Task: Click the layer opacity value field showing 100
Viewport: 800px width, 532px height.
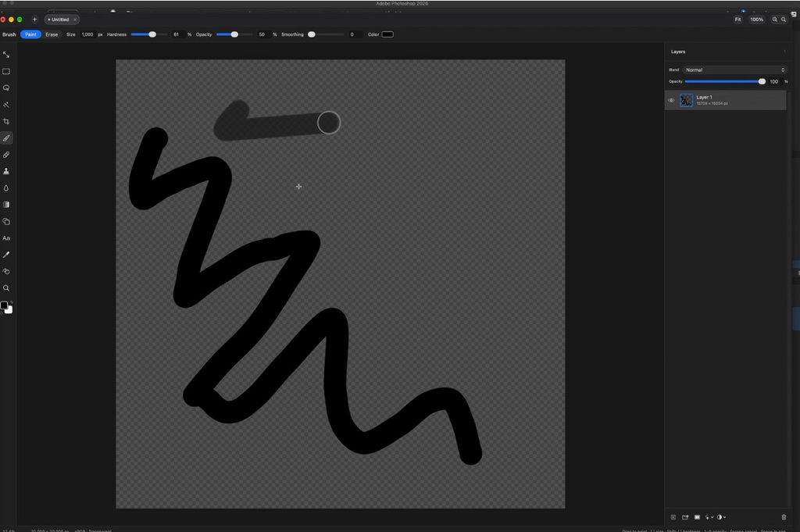Action: click(x=774, y=81)
